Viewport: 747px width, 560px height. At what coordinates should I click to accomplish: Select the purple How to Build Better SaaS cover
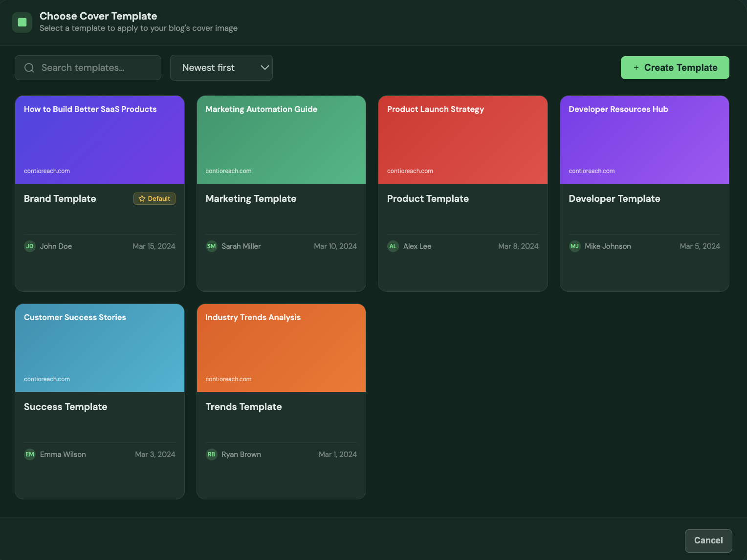coord(100,140)
